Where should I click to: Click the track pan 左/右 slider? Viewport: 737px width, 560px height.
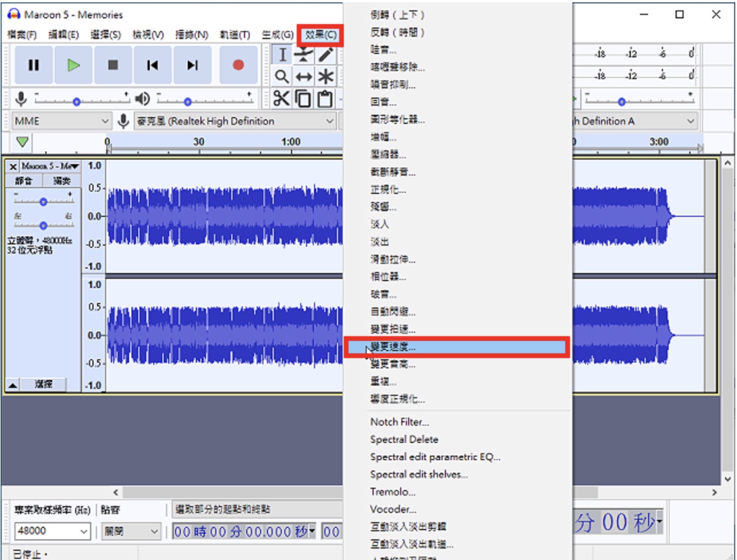44,223
